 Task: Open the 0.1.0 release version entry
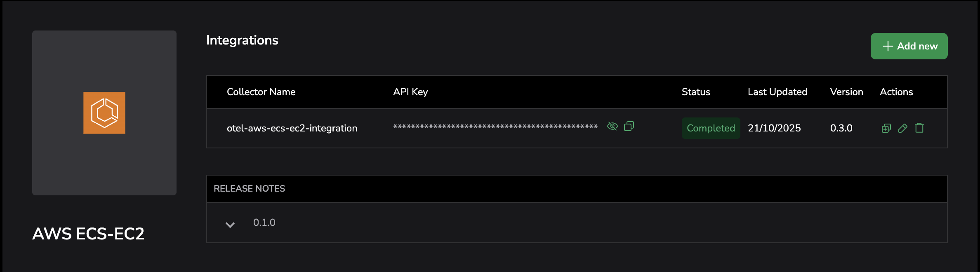point(264,223)
